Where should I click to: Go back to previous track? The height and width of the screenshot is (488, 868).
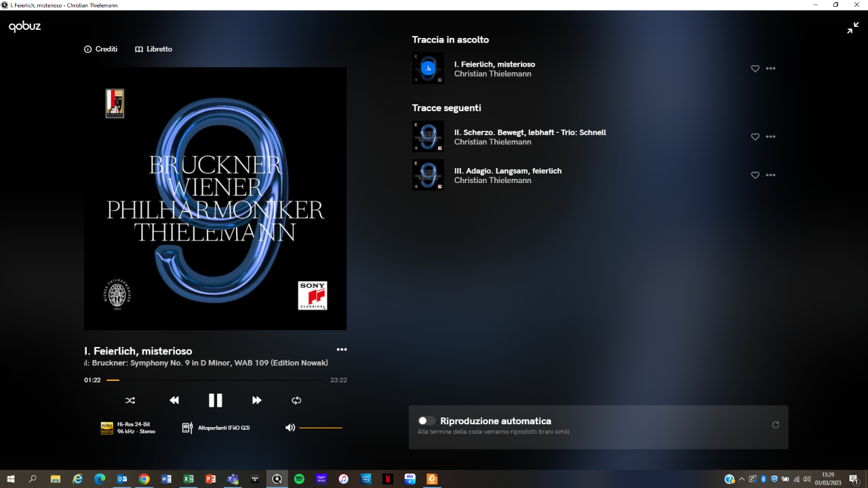(x=174, y=401)
